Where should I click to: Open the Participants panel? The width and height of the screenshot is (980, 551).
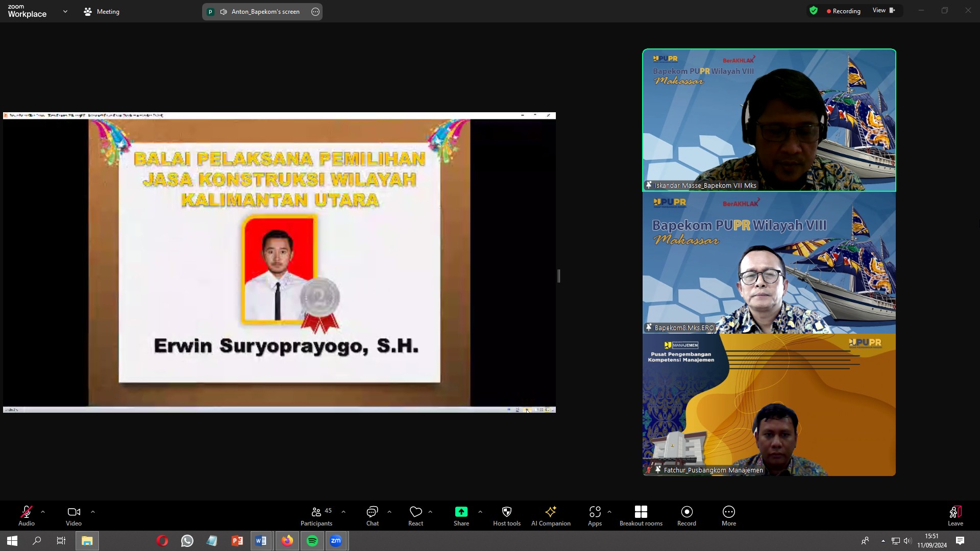316,515
